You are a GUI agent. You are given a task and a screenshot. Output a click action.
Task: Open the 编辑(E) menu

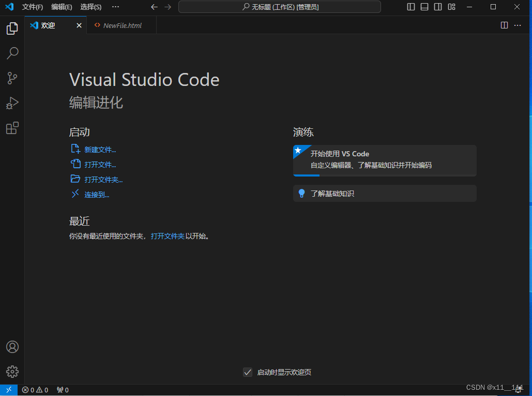point(62,7)
